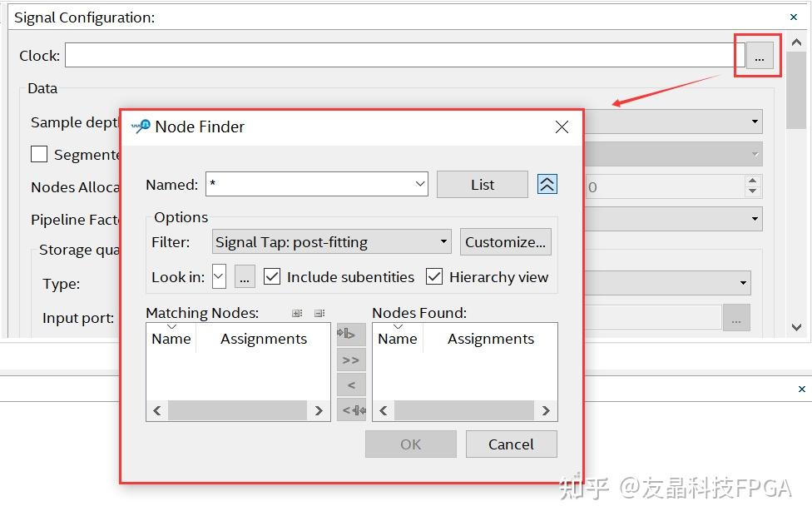Viewport: 812px width, 521px height.
Task: Click Nodes Found scrollbar right arrow
Action: coord(546,410)
